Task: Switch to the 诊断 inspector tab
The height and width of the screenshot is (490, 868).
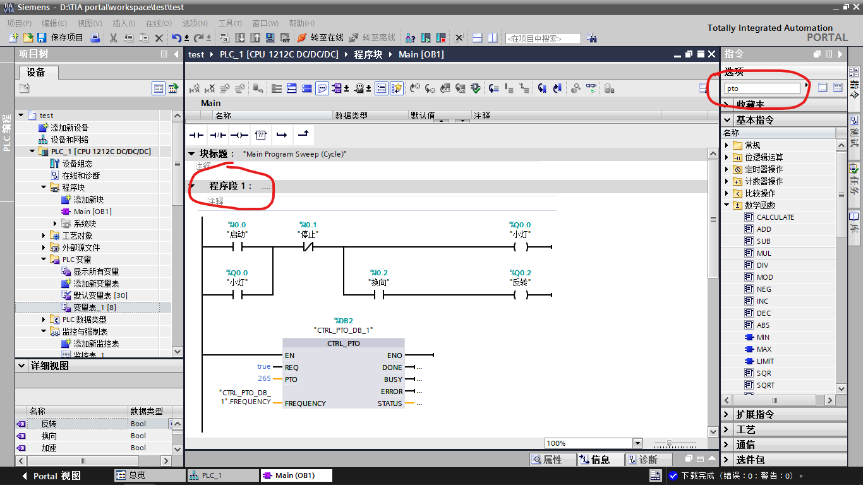Action: (x=648, y=460)
